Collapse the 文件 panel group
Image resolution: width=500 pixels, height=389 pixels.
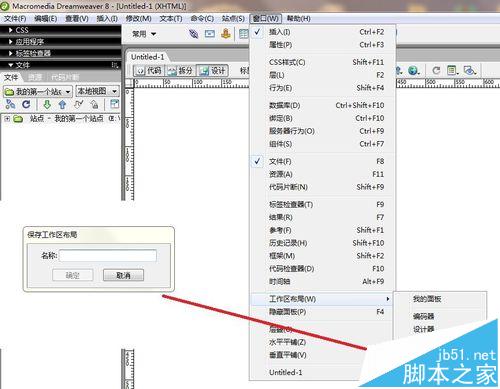[x=10, y=65]
